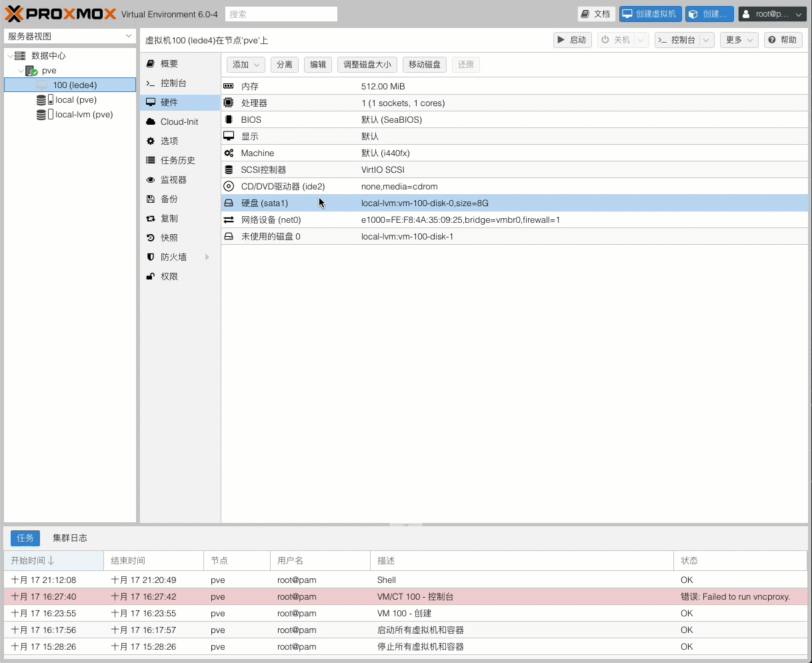Click the 备份 backup floppy icon
Viewport: 812px width, 663px height.
pyautogui.click(x=151, y=199)
